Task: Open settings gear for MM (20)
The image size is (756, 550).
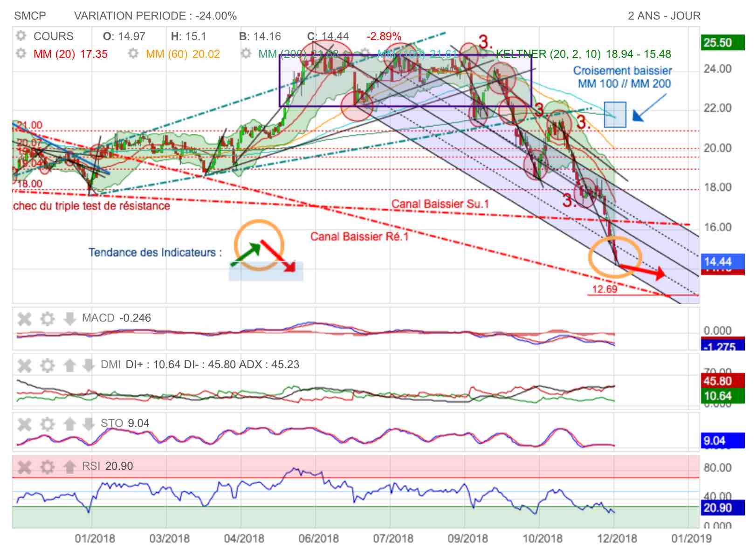Action: (21, 54)
